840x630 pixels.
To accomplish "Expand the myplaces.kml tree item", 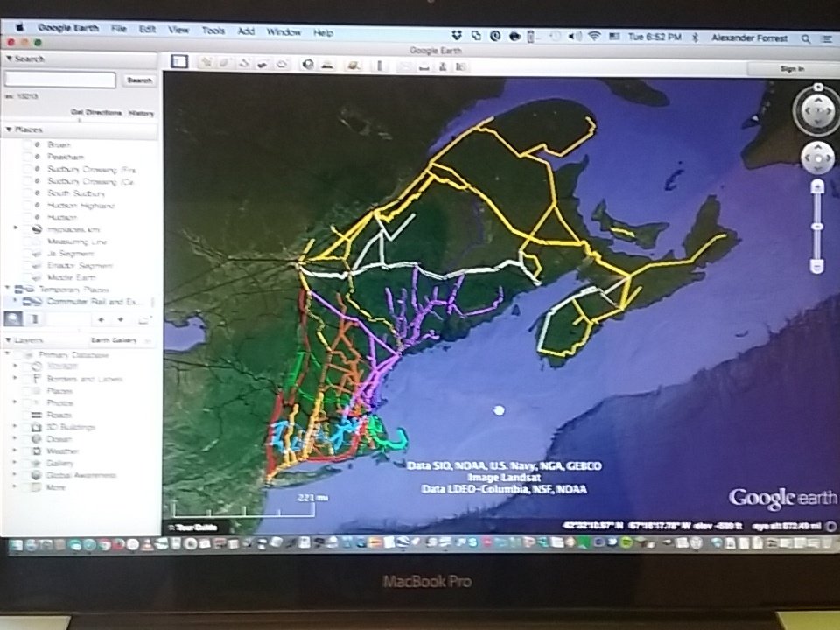I will click(x=16, y=228).
